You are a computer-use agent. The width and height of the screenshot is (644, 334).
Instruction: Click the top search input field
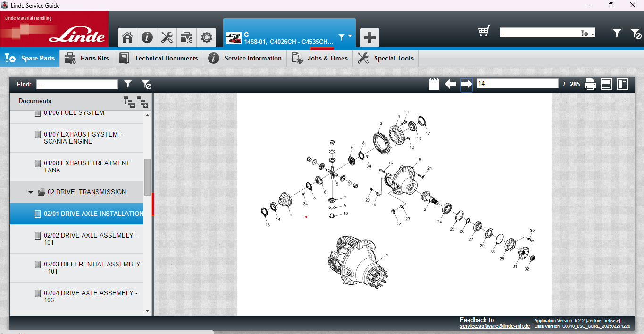click(x=540, y=33)
